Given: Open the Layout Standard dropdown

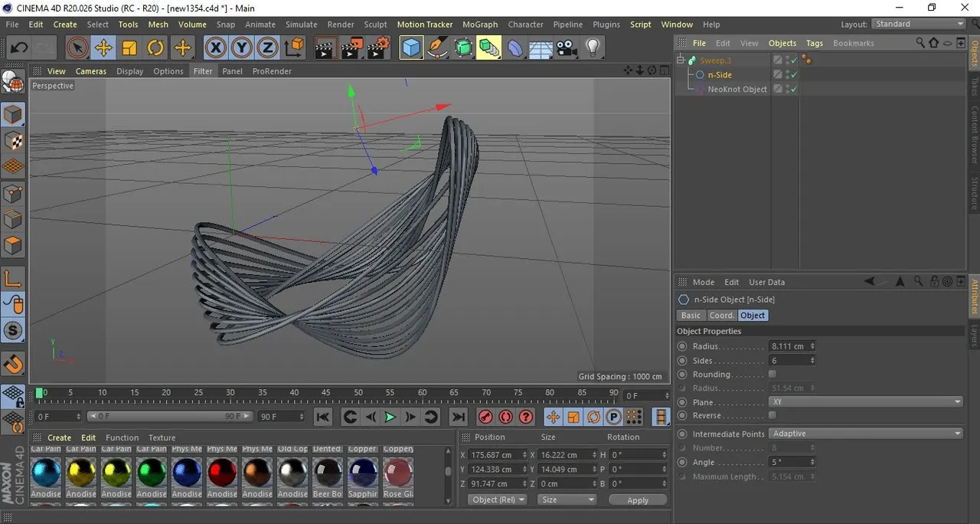Looking at the screenshot, I should (x=919, y=24).
